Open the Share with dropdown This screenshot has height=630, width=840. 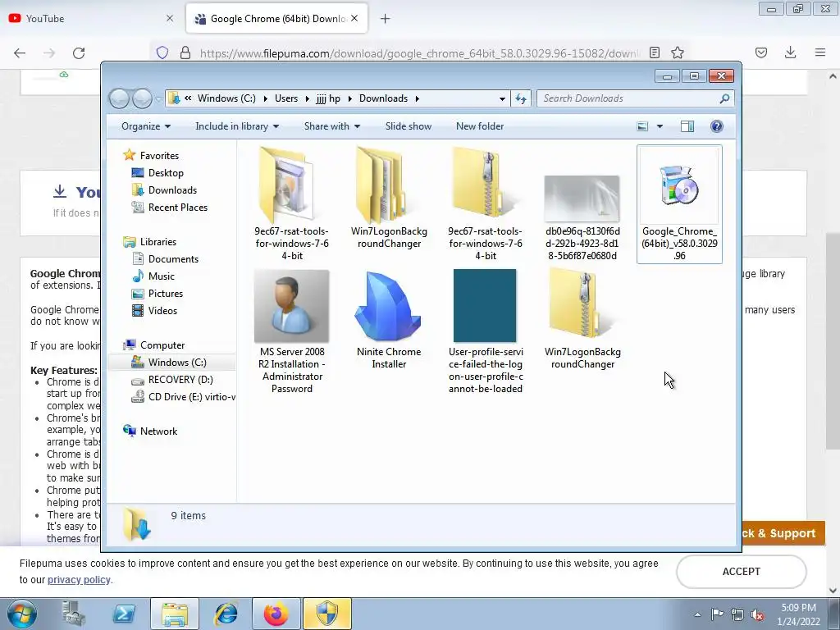[332, 126]
